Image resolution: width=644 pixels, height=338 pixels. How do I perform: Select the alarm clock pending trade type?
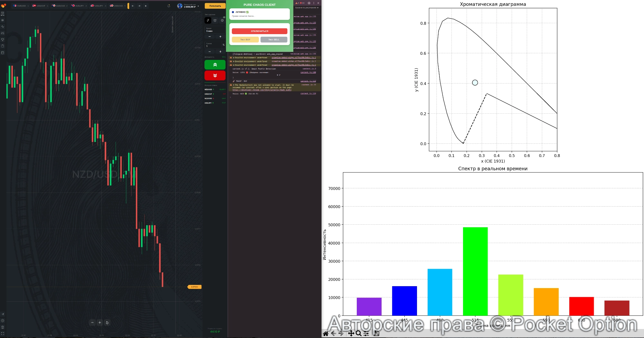[x=215, y=20]
